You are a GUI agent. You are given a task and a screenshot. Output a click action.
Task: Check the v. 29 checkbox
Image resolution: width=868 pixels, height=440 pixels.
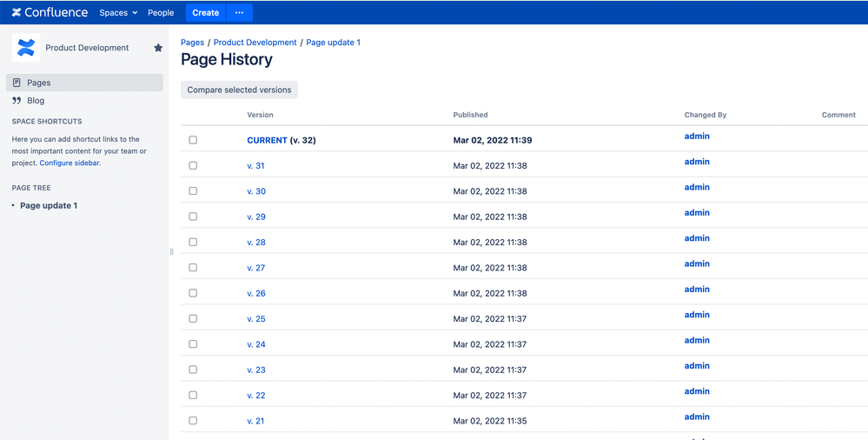point(193,217)
